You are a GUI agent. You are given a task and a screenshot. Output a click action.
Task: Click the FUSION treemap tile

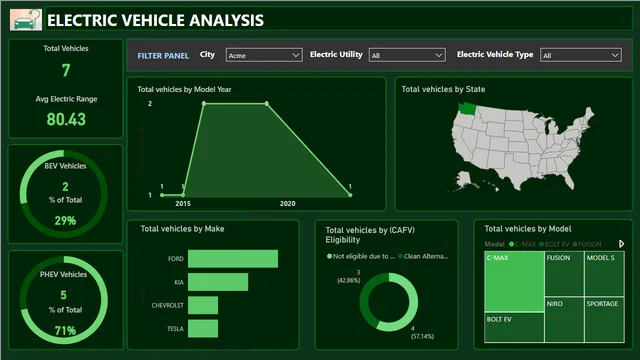pos(564,274)
